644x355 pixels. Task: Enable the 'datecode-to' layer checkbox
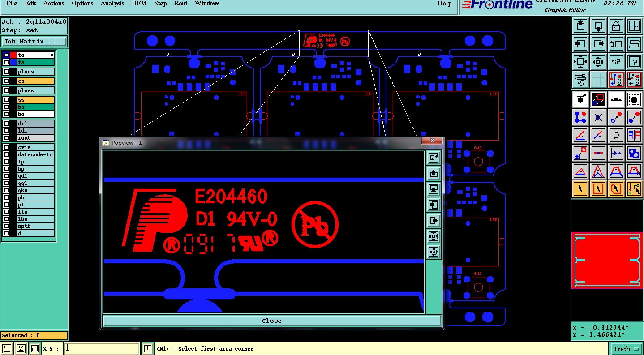point(6,154)
